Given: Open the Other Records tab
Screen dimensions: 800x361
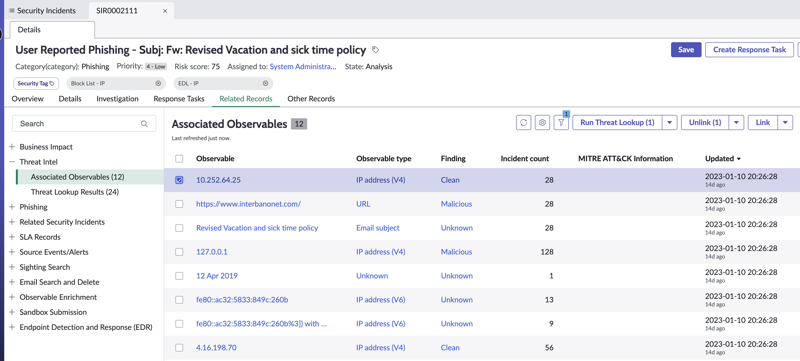Looking at the screenshot, I should tap(311, 99).
